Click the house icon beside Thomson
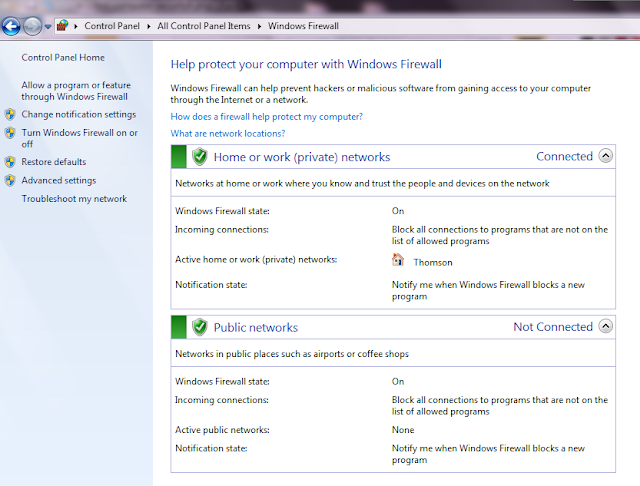The image size is (640, 486). [398, 260]
